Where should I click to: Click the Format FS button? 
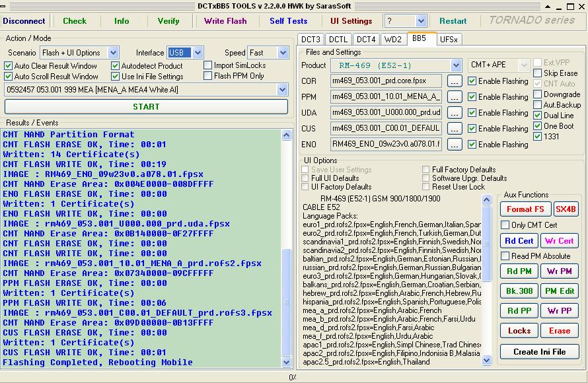(x=525, y=209)
